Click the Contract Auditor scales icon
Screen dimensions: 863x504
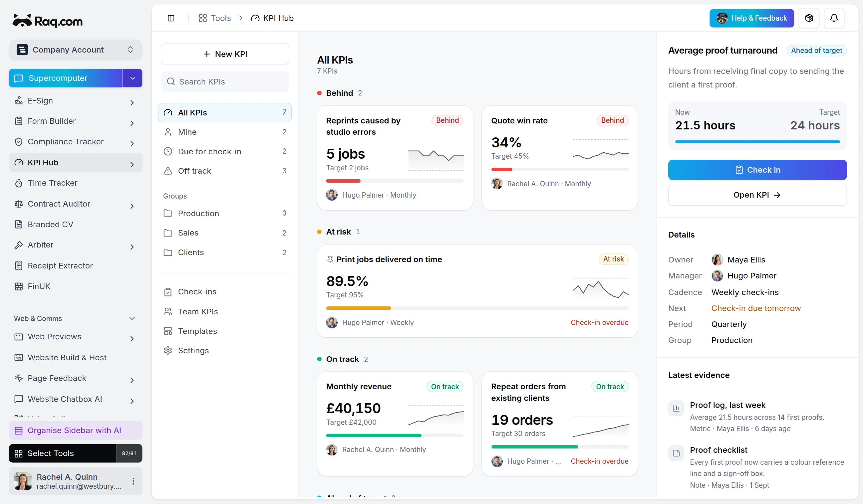(19, 204)
